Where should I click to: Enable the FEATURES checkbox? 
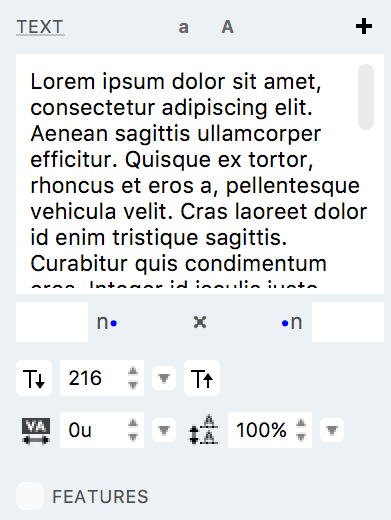coord(30,496)
